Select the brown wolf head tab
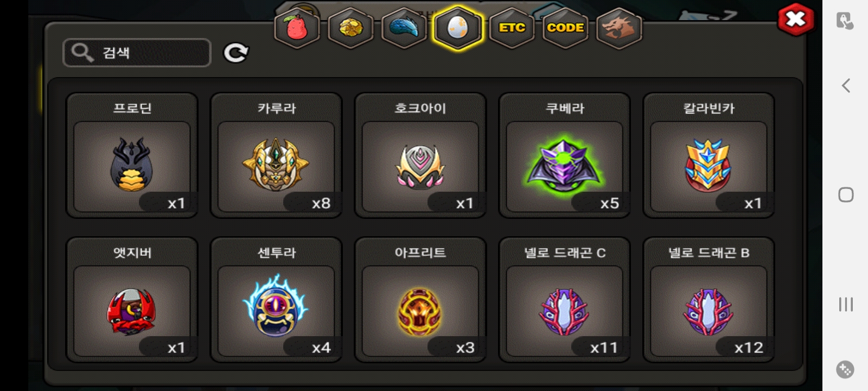This screenshot has height=391, width=868. 619,28
